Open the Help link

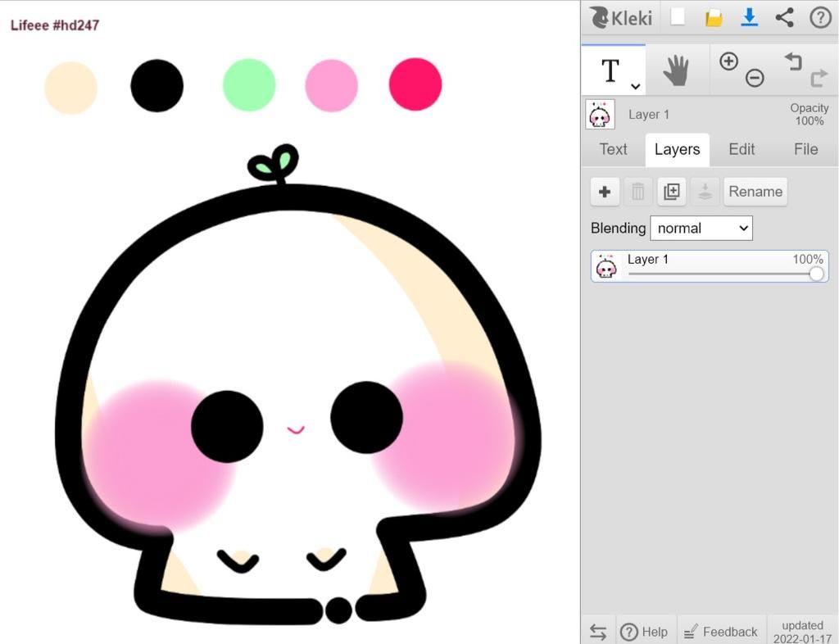pos(644,632)
